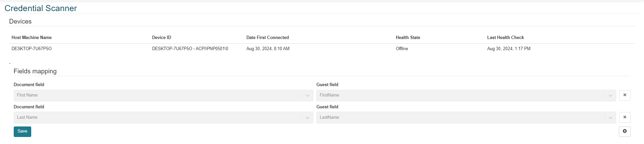Click the Host Machine Name column header
Image resolution: width=644 pixels, height=144 pixels.
(32, 38)
